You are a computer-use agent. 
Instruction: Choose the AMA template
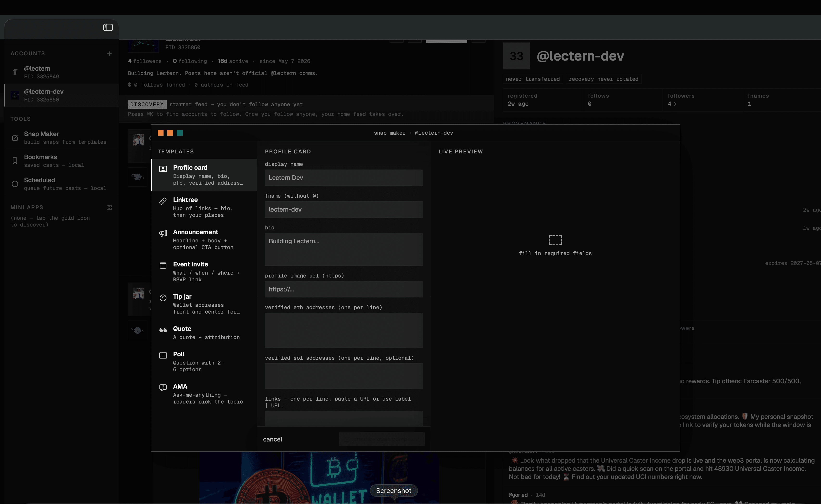click(x=204, y=394)
